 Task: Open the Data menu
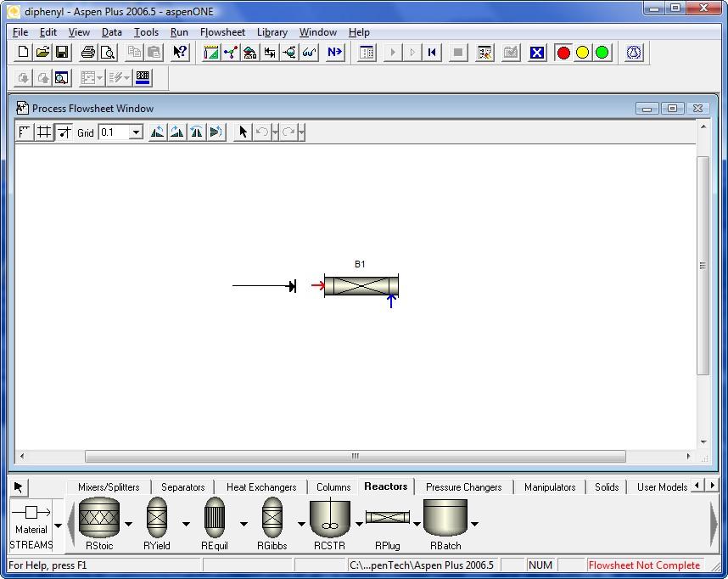(x=111, y=32)
